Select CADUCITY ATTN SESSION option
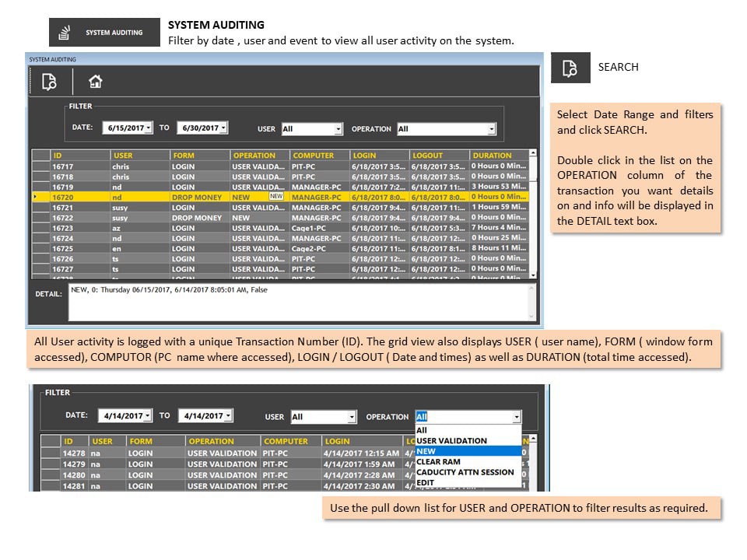 pos(468,472)
